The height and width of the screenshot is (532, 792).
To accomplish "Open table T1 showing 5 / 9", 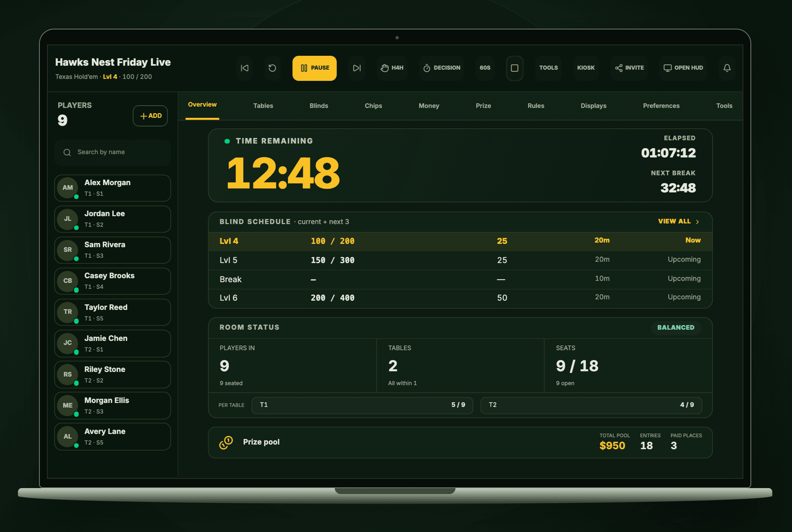I will point(362,406).
